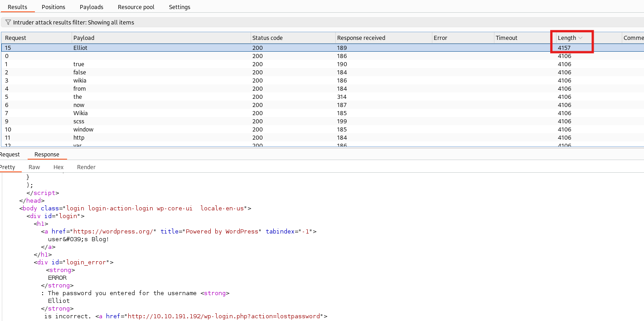The width and height of the screenshot is (644, 321).
Task: Sort by Status code column header
Action: coord(267,38)
